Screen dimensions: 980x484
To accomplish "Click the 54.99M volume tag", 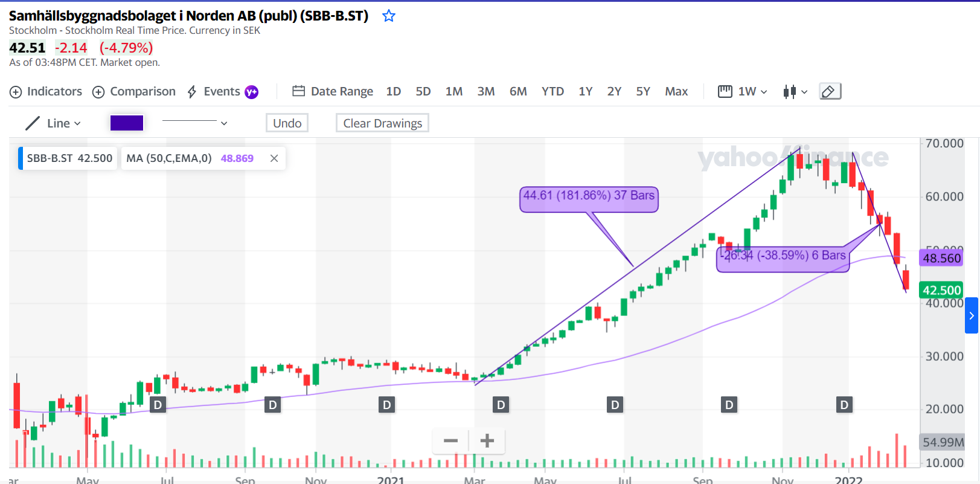I will 943,442.
